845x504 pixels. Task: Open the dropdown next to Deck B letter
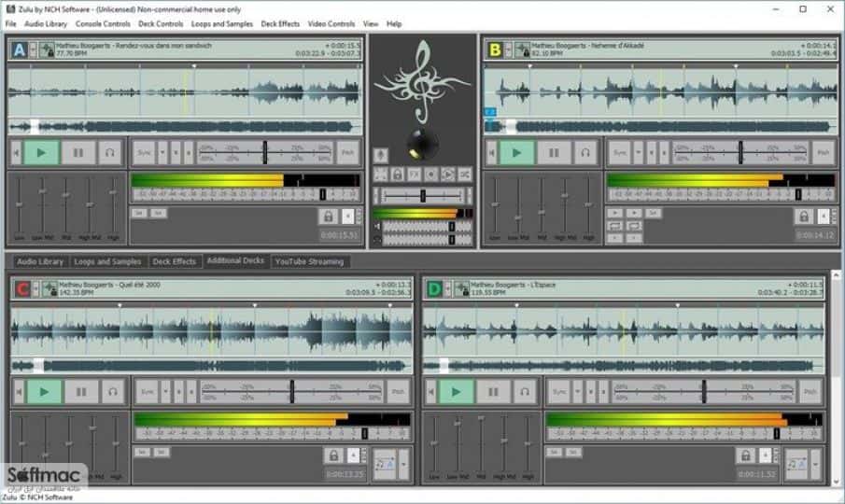point(508,50)
